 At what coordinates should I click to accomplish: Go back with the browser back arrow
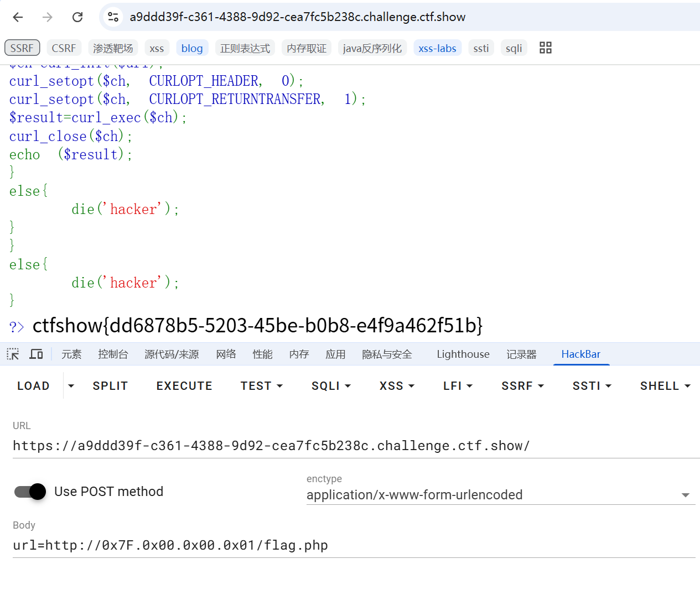18,17
